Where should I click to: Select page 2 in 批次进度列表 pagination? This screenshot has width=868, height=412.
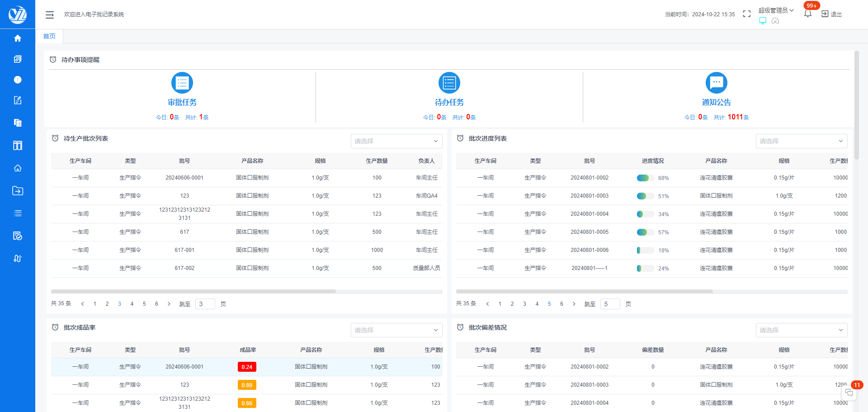[x=512, y=304]
